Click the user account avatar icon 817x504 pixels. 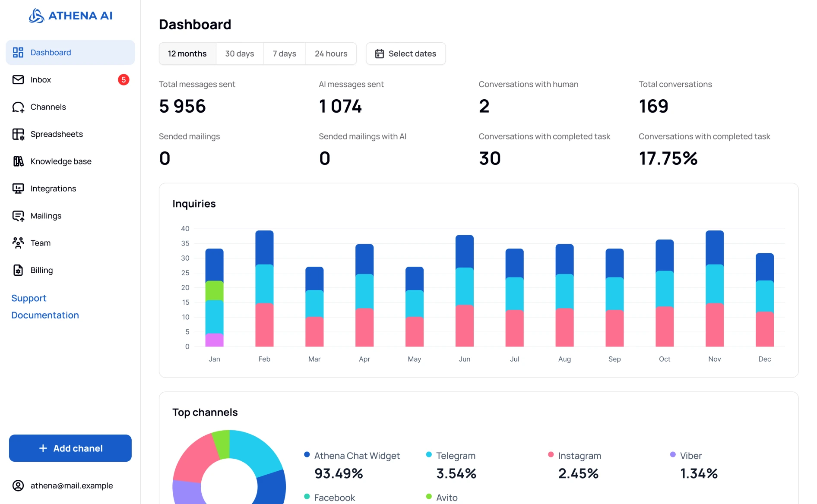(x=18, y=485)
